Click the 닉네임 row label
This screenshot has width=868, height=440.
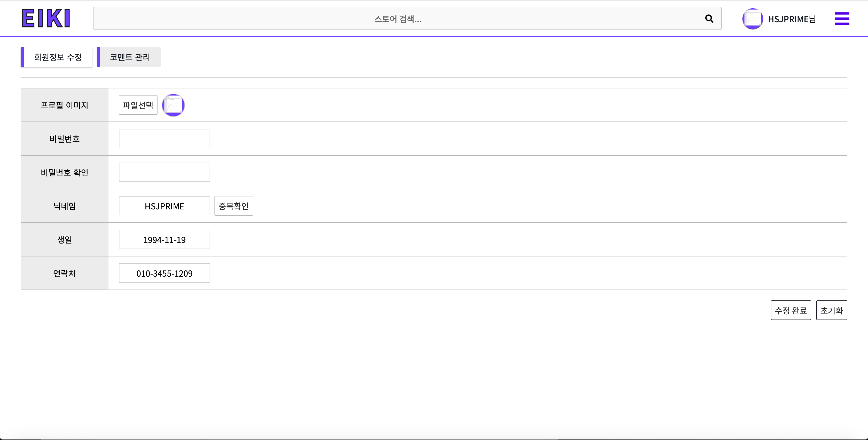click(x=64, y=206)
